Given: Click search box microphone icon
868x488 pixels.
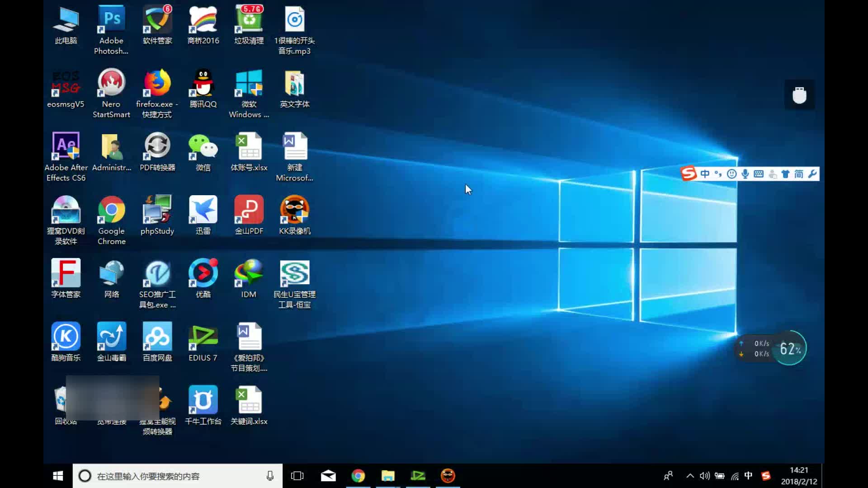Looking at the screenshot, I should click(x=270, y=476).
